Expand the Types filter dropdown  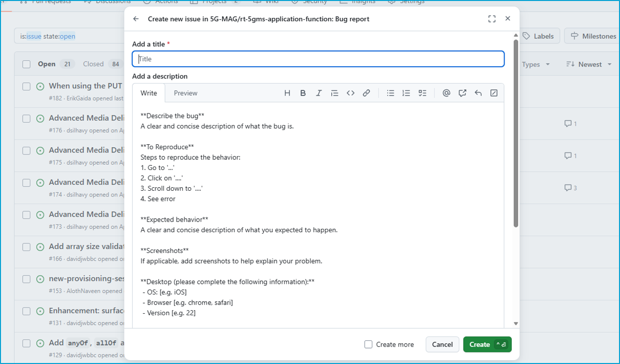click(536, 64)
